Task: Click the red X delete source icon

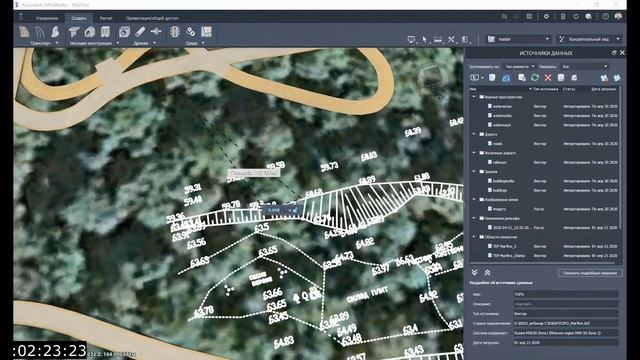Action: (x=548, y=78)
